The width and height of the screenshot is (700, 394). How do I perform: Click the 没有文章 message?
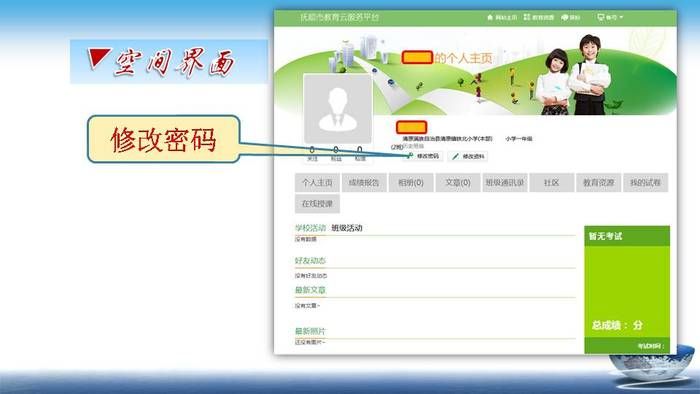coord(307,306)
